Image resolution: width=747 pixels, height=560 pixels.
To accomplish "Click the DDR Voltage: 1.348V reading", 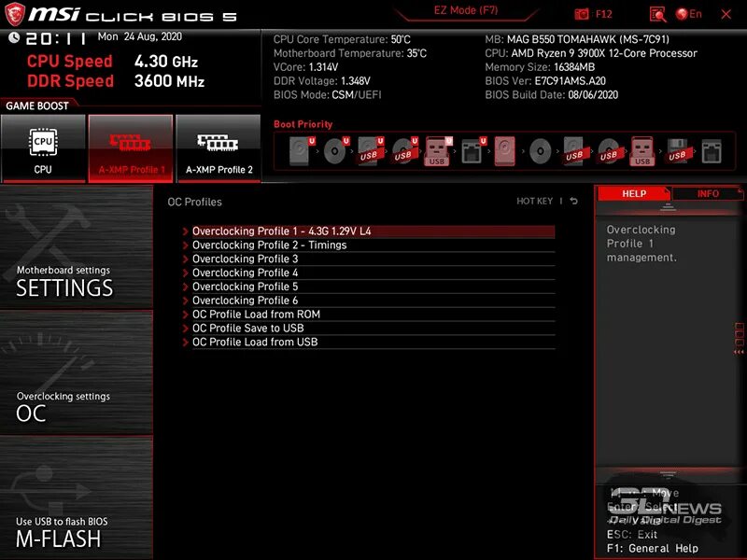I will pos(321,80).
